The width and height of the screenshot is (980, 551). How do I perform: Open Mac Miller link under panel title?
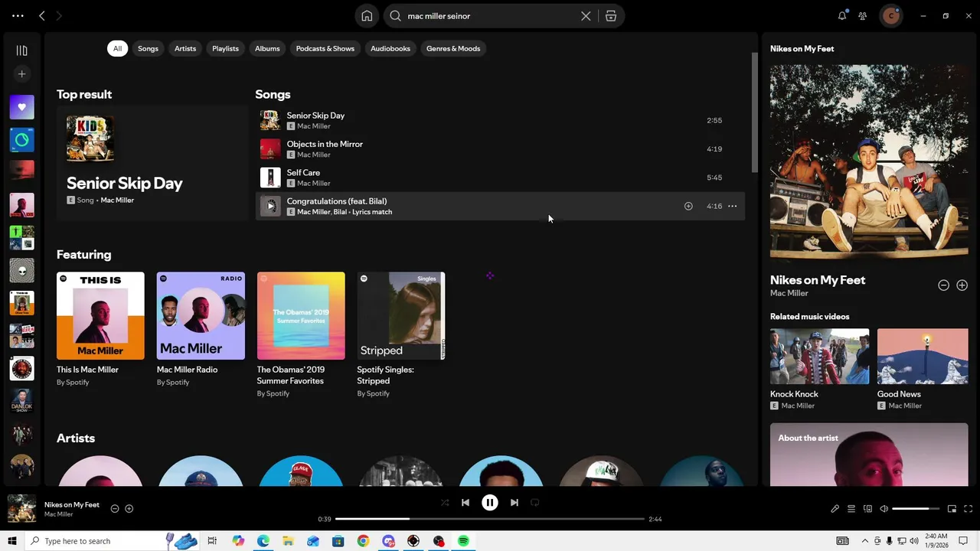789,293
